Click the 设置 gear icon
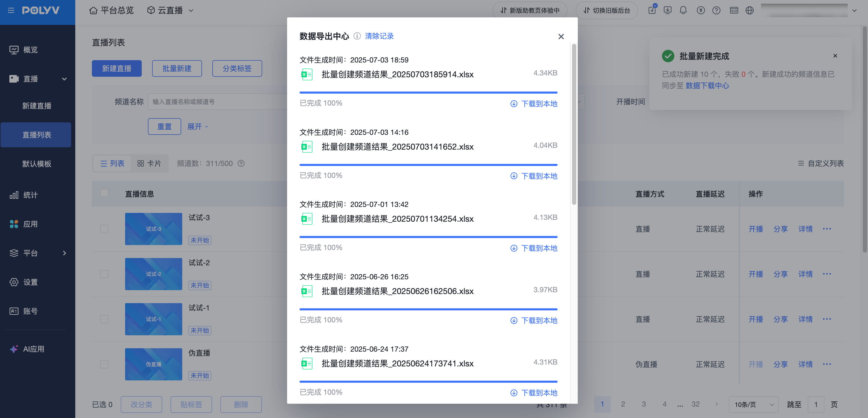The width and height of the screenshot is (868, 418). [14, 282]
